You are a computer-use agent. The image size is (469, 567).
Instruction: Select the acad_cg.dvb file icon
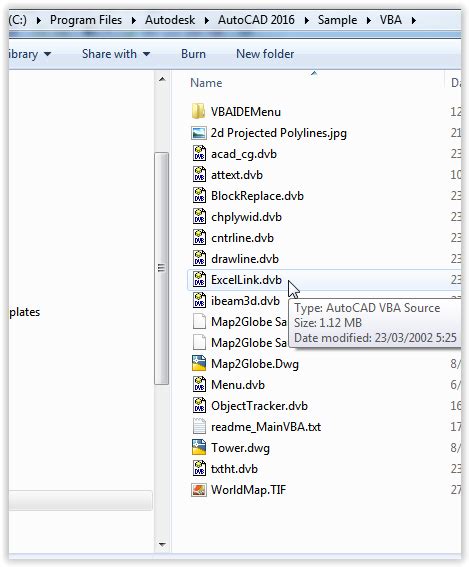[199, 153]
